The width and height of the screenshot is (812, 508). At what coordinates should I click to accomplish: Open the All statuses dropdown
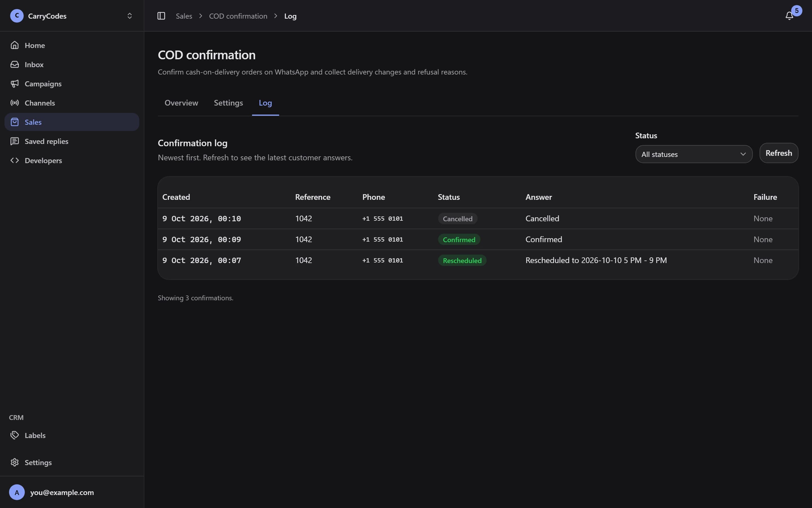[x=694, y=154]
